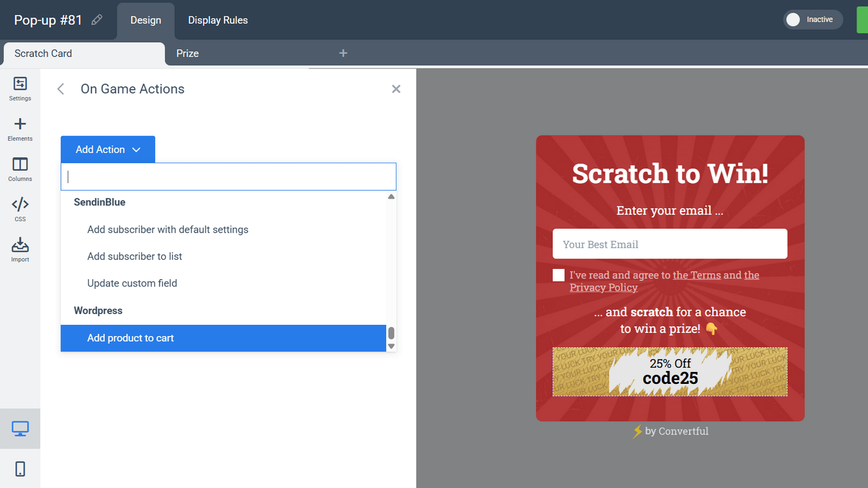
Task: Click the dropdown list scrollbar thumb
Action: [x=391, y=332]
